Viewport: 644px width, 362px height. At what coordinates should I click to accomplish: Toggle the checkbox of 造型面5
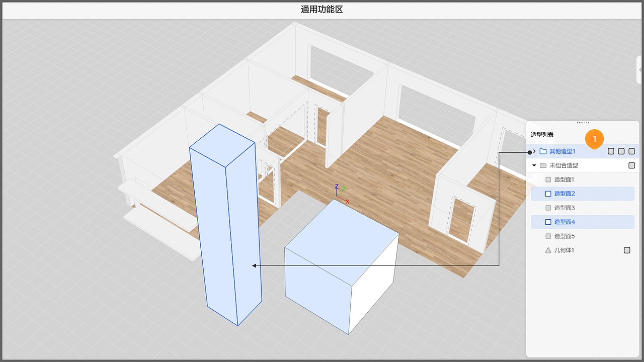click(x=548, y=236)
